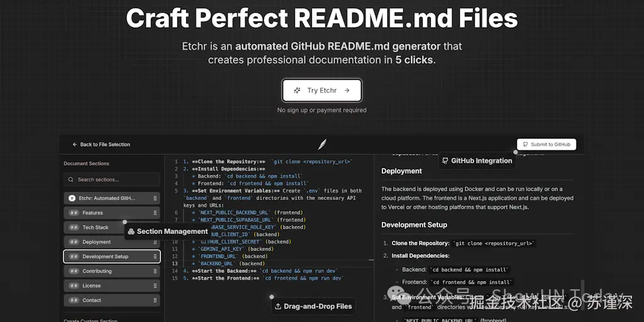Viewport: 644px width, 322px height.
Task: Click the Deployment heading in preview
Action: click(402, 171)
